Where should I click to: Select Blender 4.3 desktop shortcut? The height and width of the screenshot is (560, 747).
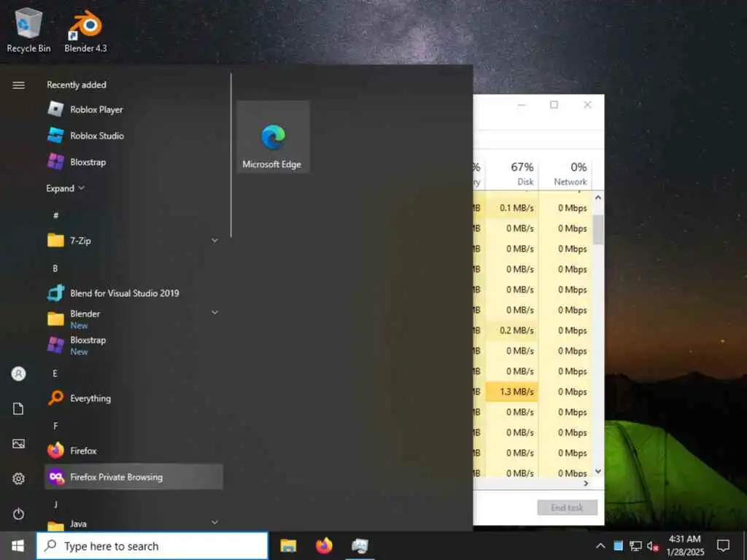point(86,29)
